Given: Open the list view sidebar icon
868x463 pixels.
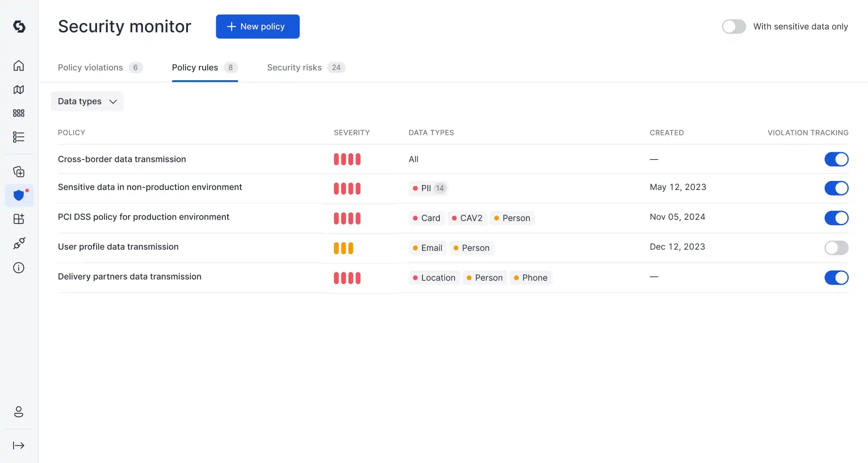Looking at the screenshot, I should pos(18,137).
